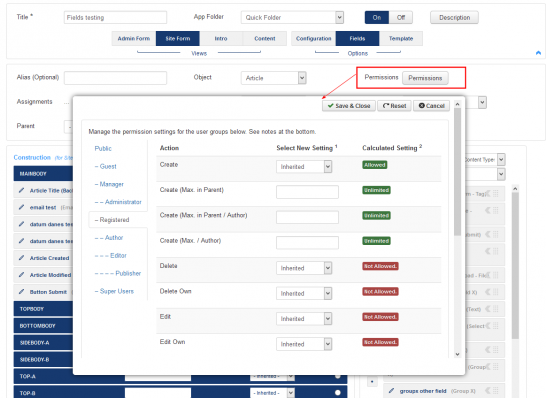Open the Configuration tab

click(313, 39)
